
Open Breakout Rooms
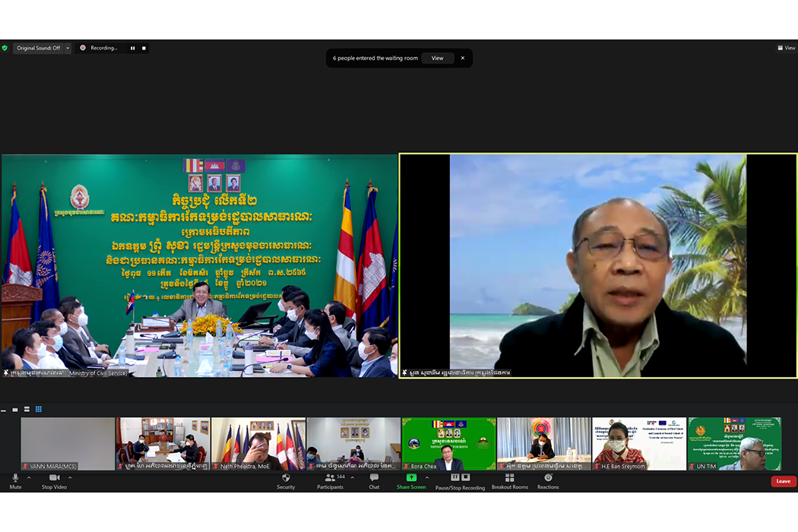509,478
